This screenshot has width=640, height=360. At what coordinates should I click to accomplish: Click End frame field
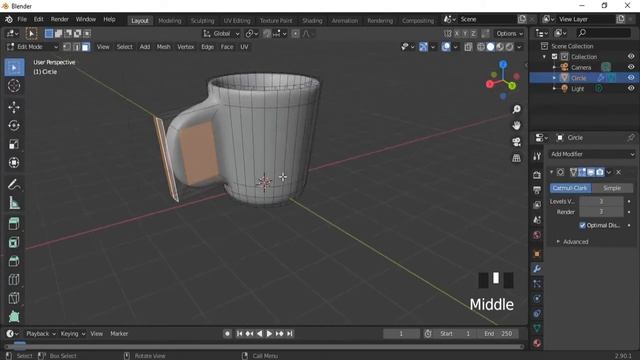[498, 333]
